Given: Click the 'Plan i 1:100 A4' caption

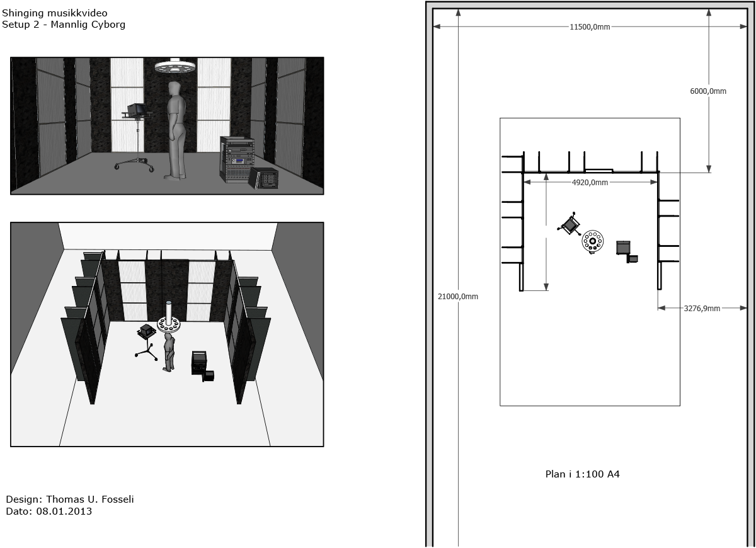Looking at the screenshot, I should coord(583,474).
